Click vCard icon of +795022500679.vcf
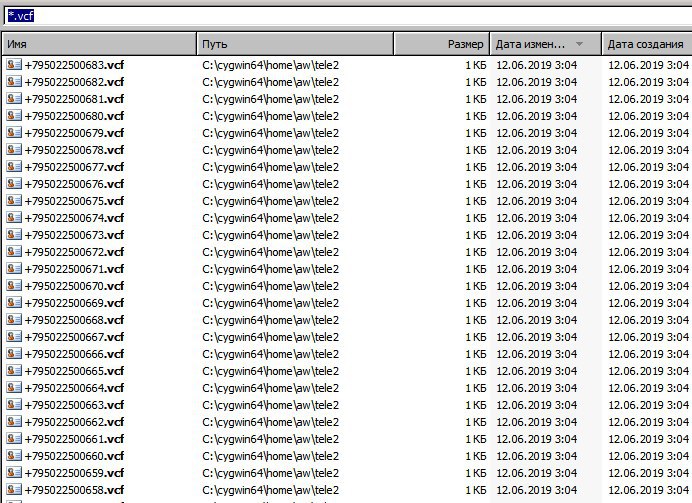 coord(14,132)
